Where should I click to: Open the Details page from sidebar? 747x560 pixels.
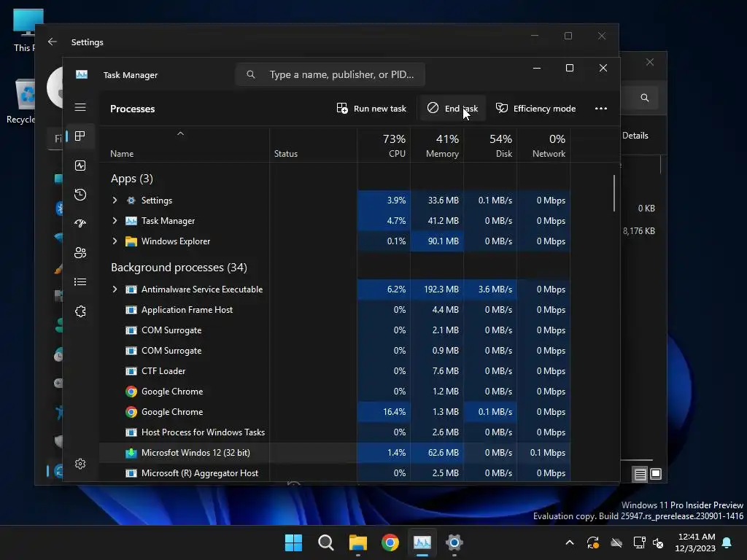tap(80, 282)
